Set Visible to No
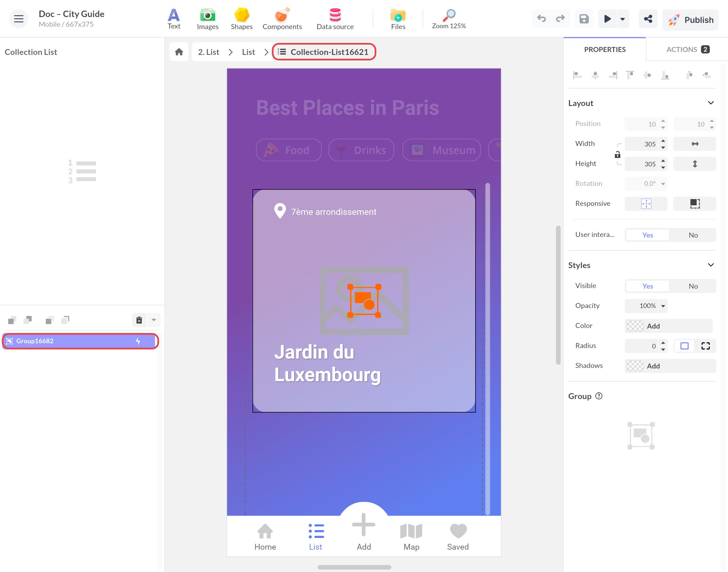This screenshot has width=728, height=572. tap(693, 286)
